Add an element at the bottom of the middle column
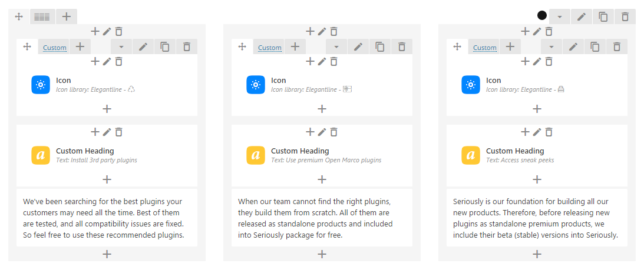The height and width of the screenshot is (270, 644). [322, 254]
